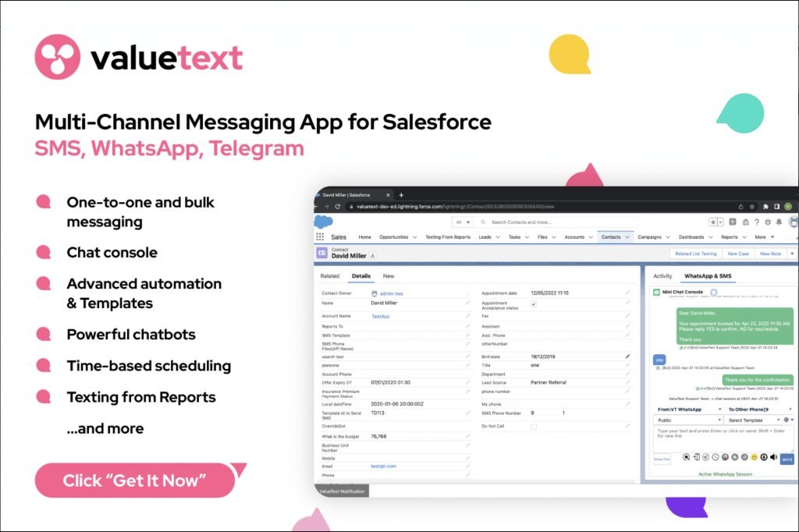Click the 'Active WhatsApp Session' status text
The height and width of the screenshot is (532, 799).
[x=725, y=474]
